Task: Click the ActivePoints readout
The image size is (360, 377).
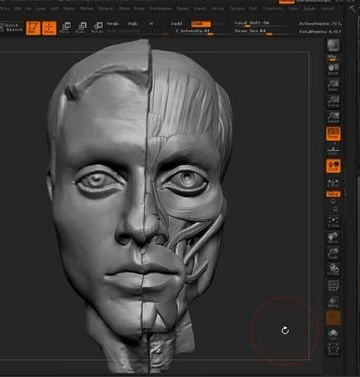Action: tap(320, 24)
